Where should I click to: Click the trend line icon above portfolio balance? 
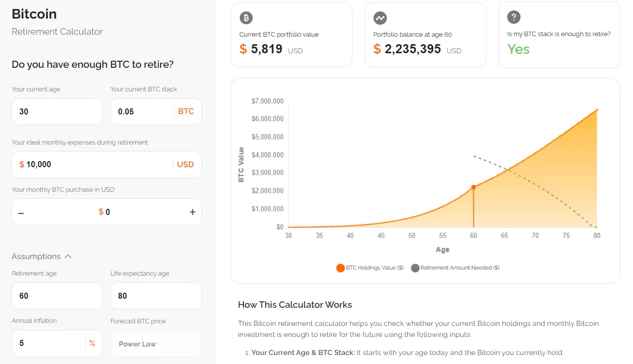coord(380,18)
